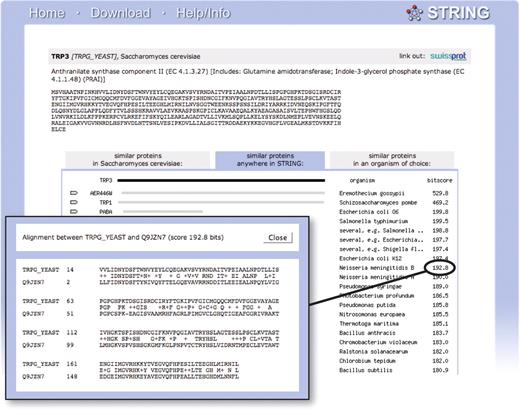Select Eremothecium gossypii organism entry

372,193
